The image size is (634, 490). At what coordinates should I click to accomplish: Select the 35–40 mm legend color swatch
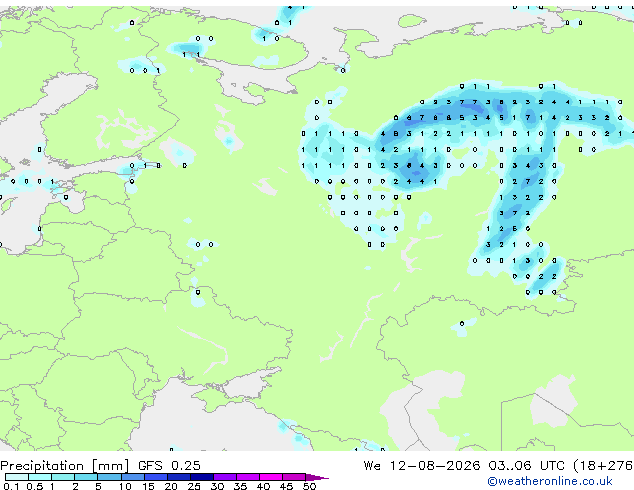click(248, 477)
